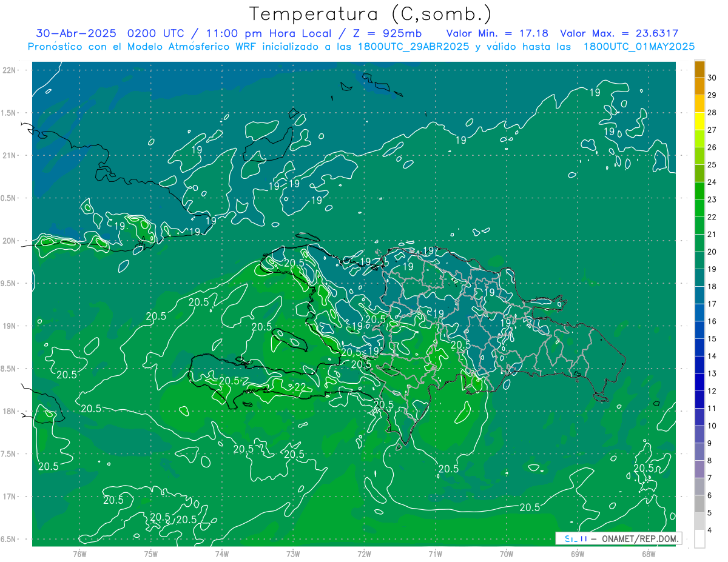728x562 pixels.
Task: Click the '72W' longitude axis label
Action: point(364,554)
